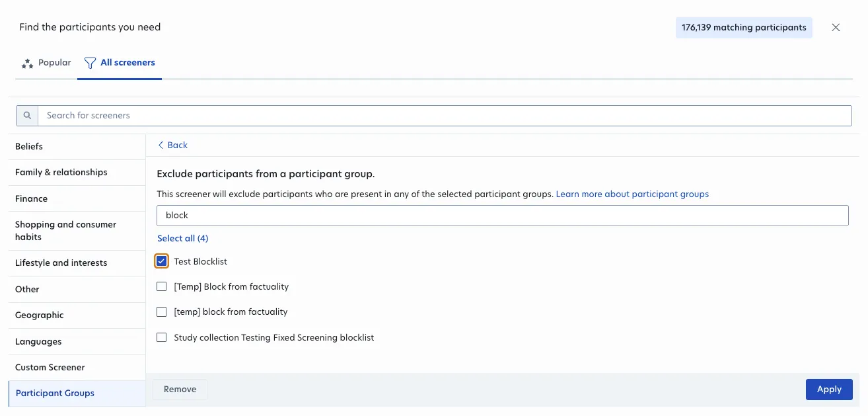The width and height of the screenshot is (868, 416).
Task: Click the magnifying glass search icon
Action: (26, 115)
